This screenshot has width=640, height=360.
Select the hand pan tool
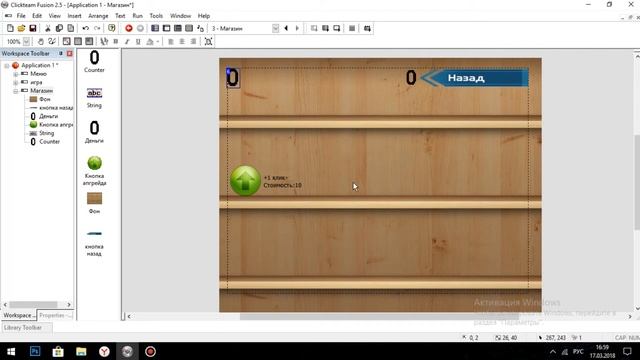(x=41, y=41)
